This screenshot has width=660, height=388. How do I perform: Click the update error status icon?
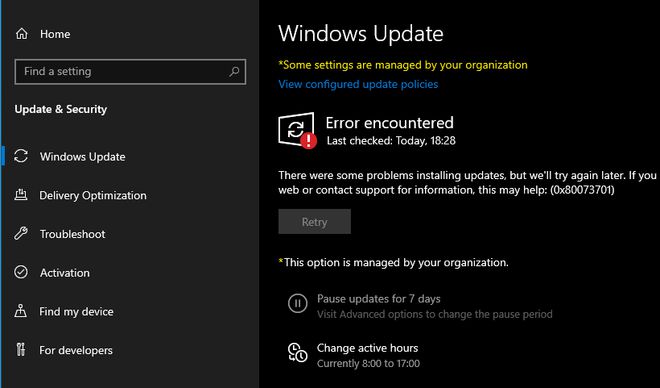tap(297, 130)
